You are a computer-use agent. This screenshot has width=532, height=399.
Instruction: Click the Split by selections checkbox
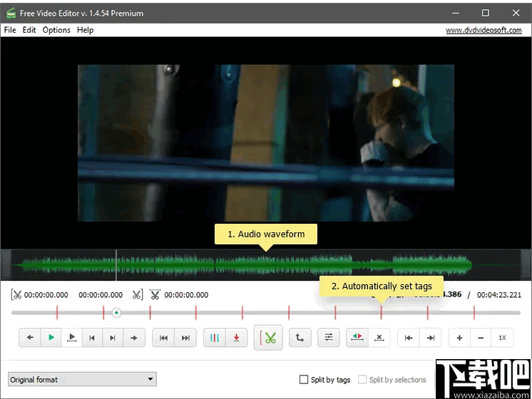[x=362, y=379]
